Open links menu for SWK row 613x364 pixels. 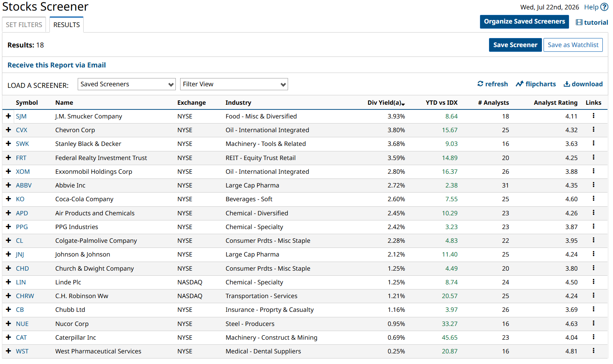593,143
